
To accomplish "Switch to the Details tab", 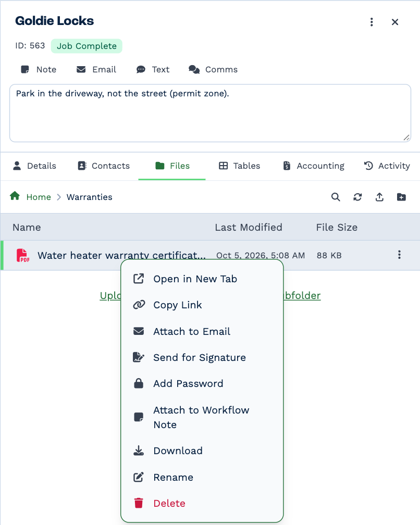I will pos(34,166).
